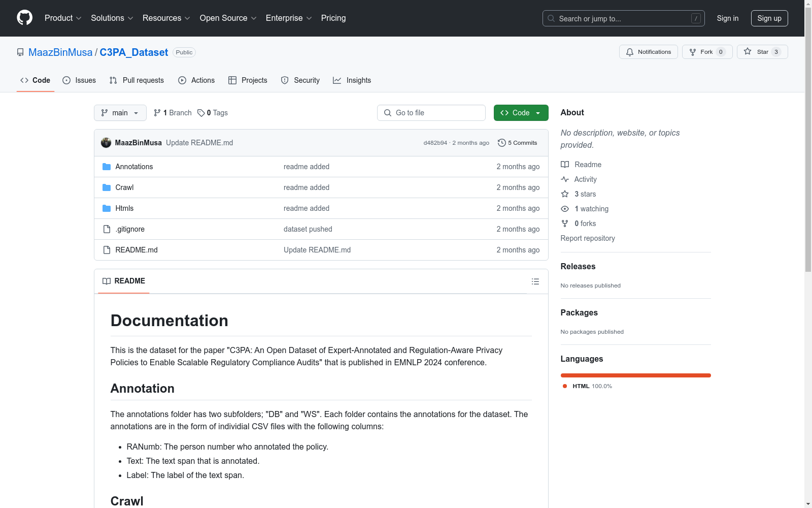Expand the Open Source menu
This screenshot has width=812, height=508.
[228, 18]
